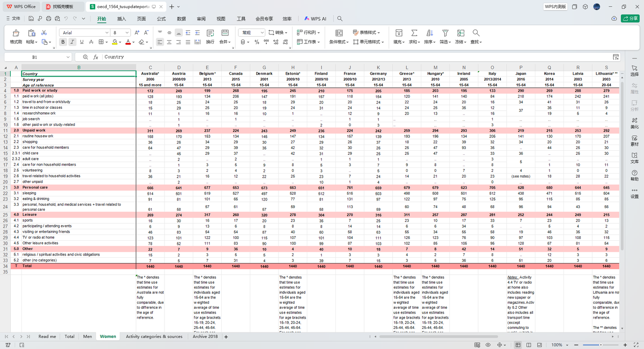Open the Formulas (公式) ribbon tab
The width and height of the screenshot is (644, 349).
pyautogui.click(x=161, y=19)
